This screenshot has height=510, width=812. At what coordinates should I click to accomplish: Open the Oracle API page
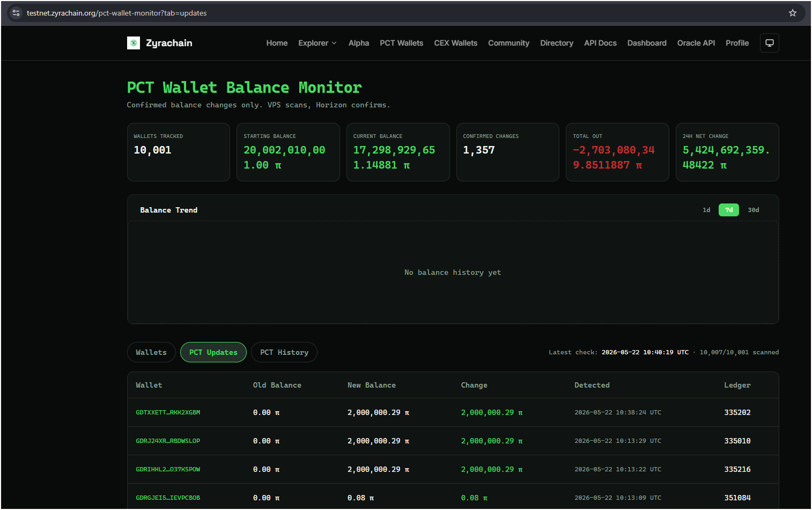coord(696,43)
